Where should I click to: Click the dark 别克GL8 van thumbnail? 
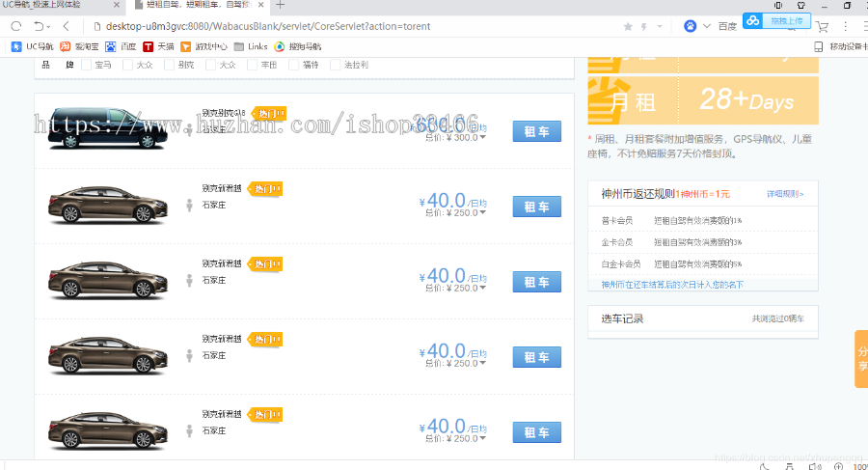coord(107,127)
